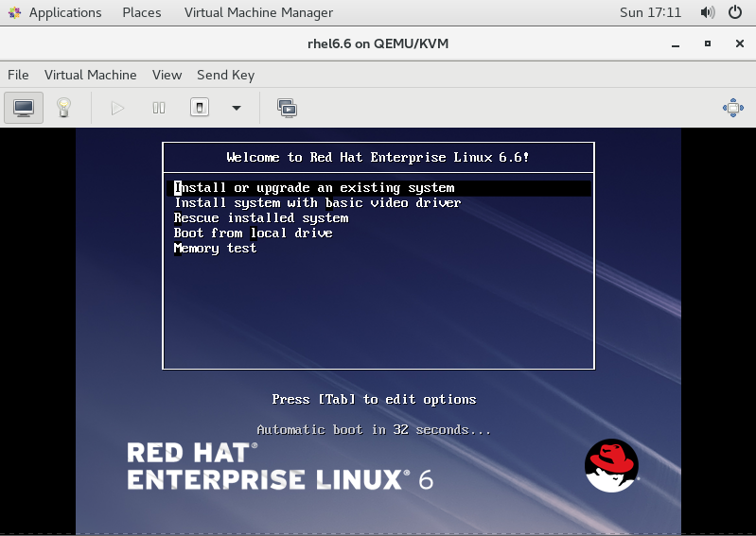
Task: Click the rhel6.6 on QEMU/KVM title bar
Action: pos(378,43)
